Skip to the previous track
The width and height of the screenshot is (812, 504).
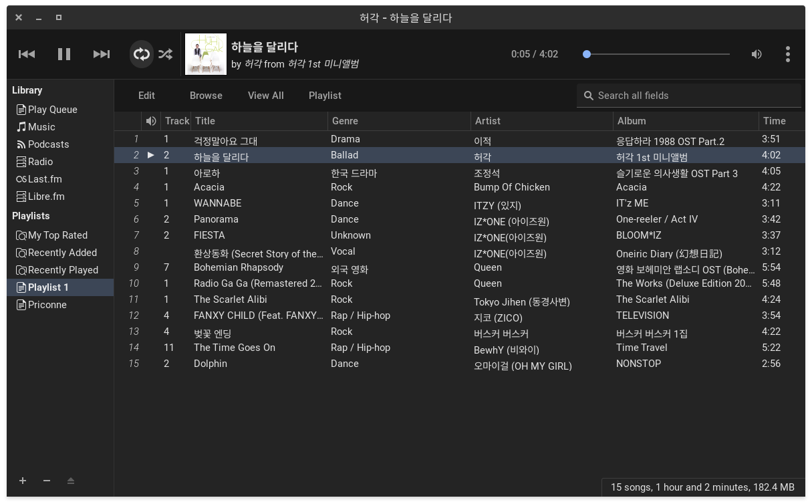point(27,54)
